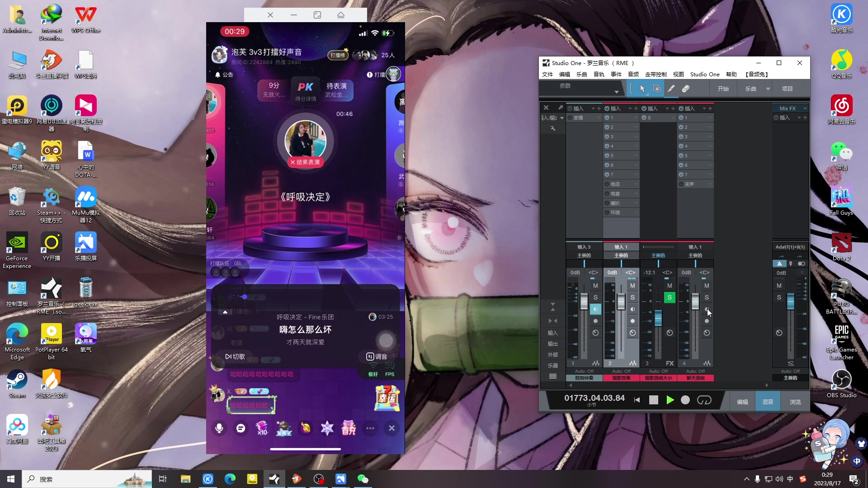This screenshot has width=868, height=488.
Task: Expand the 参数 parameter dropdown
Action: coord(617,92)
